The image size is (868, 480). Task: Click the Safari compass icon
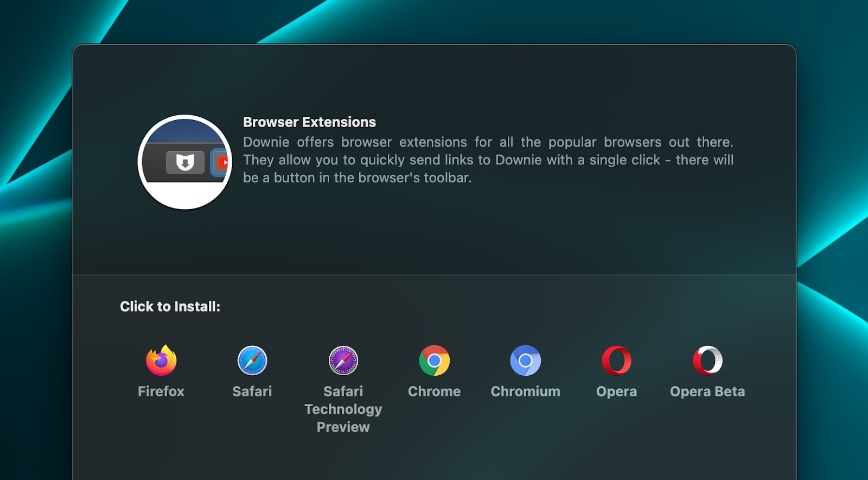[252, 361]
